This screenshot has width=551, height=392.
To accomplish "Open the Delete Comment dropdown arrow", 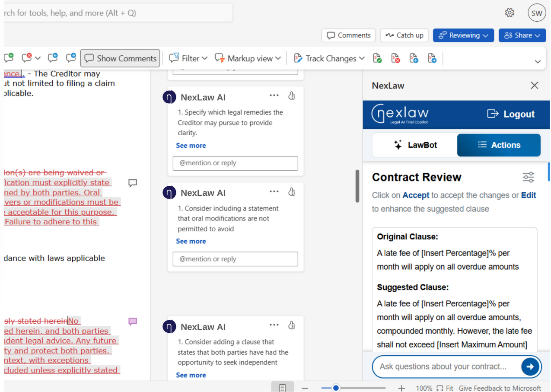I will click(x=38, y=58).
